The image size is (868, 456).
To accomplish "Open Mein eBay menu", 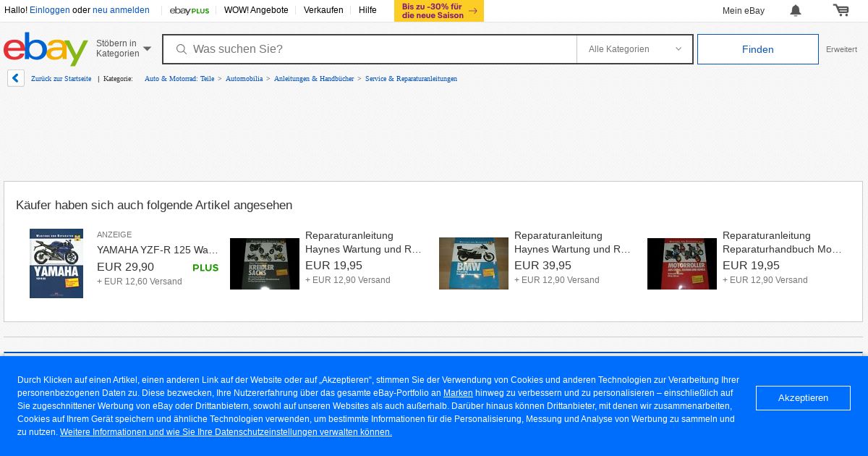I will (743, 10).
